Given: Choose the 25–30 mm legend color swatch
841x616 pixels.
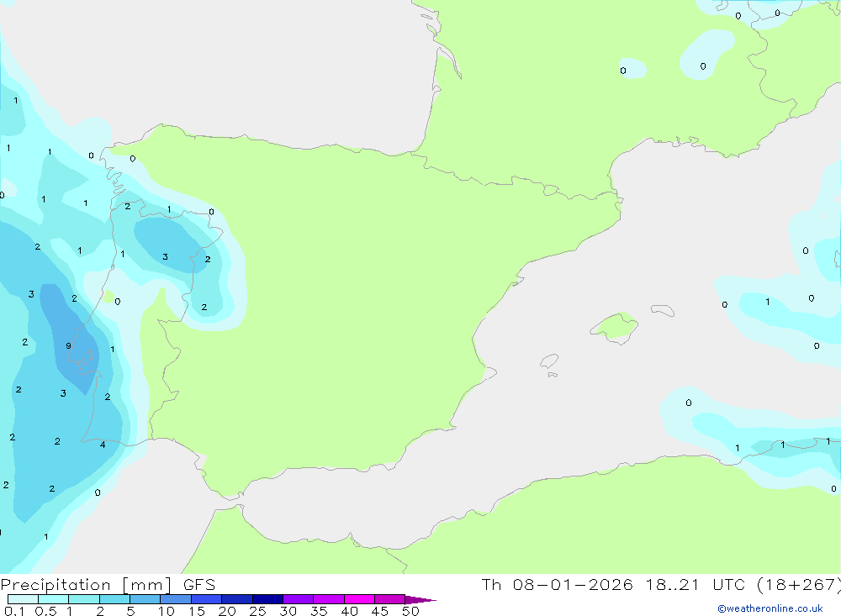Looking at the screenshot, I should coord(267,599).
